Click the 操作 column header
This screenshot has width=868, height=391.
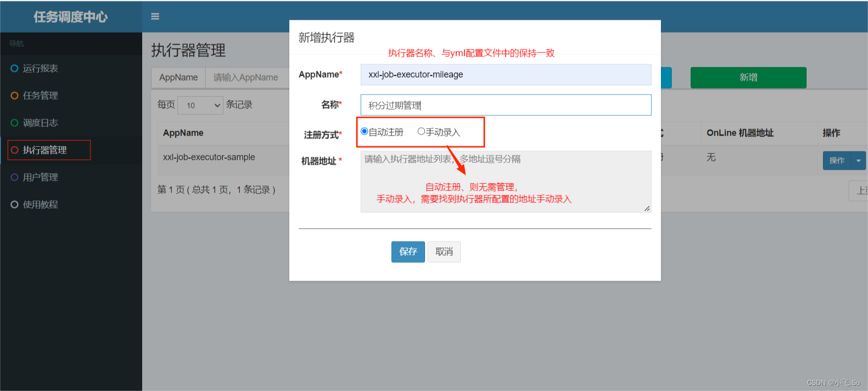[832, 133]
